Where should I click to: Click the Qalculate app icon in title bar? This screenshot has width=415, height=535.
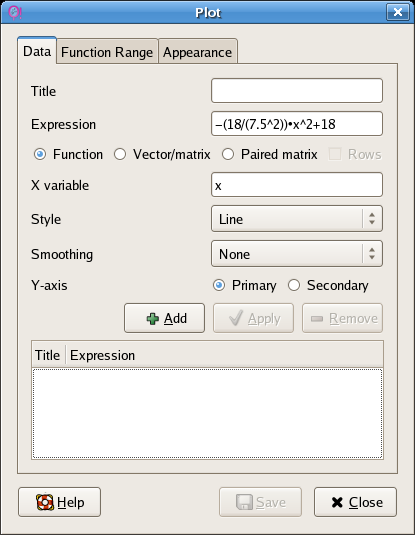click(x=14, y=12)
